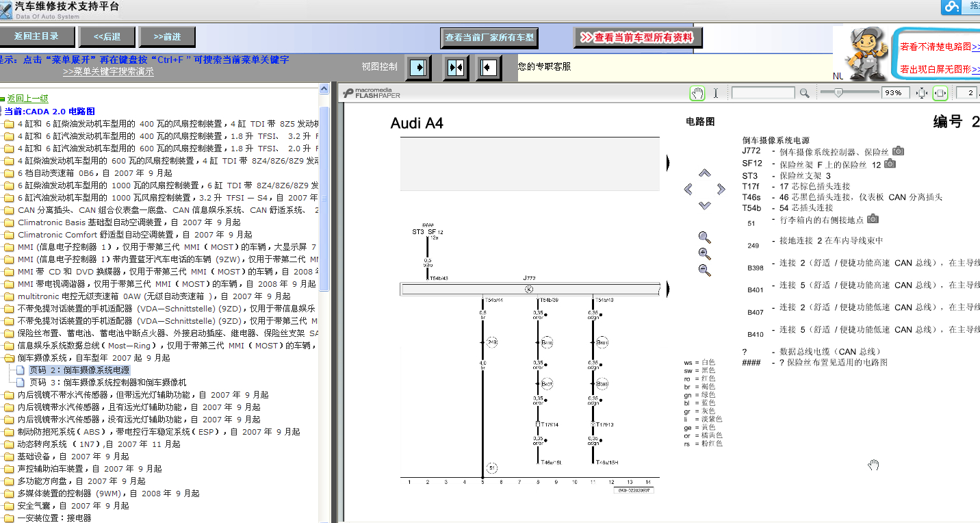Viewport: 980px width, 523px height.
Task: Collapse the 倒车摄像系统 folder
Action: tap(9, 358)
